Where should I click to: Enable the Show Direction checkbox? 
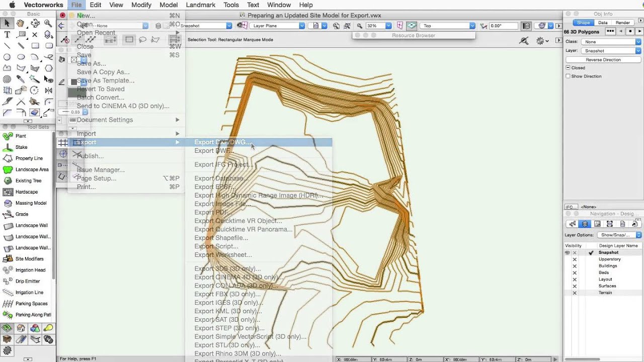568,76
